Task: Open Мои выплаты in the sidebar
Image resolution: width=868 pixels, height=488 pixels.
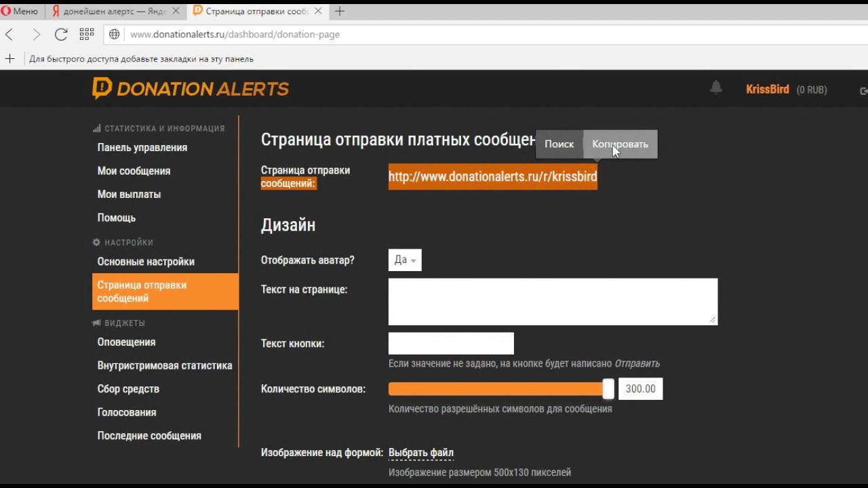Action: coord(129,195)
